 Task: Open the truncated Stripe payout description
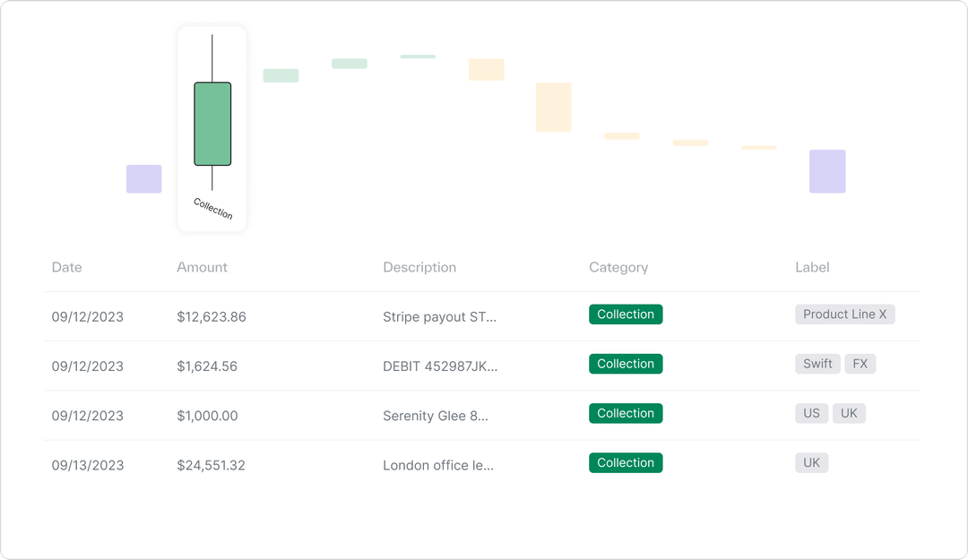coord(438,316)
